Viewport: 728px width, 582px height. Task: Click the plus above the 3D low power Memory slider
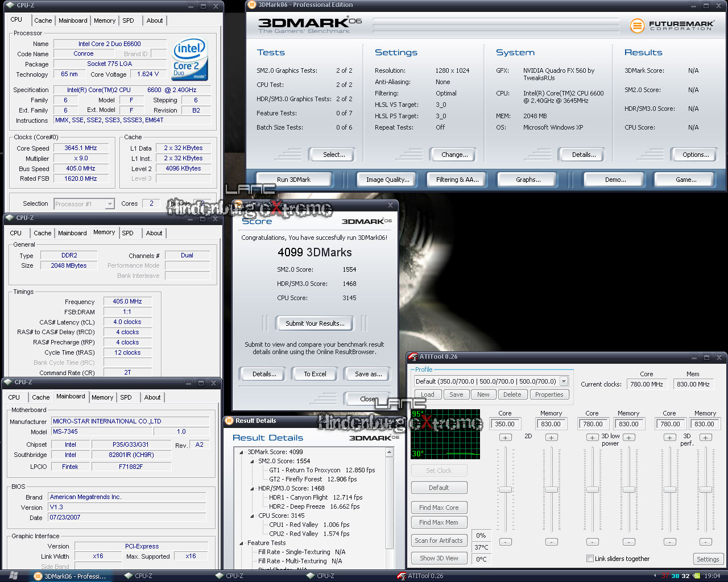[x=628, y=437]
